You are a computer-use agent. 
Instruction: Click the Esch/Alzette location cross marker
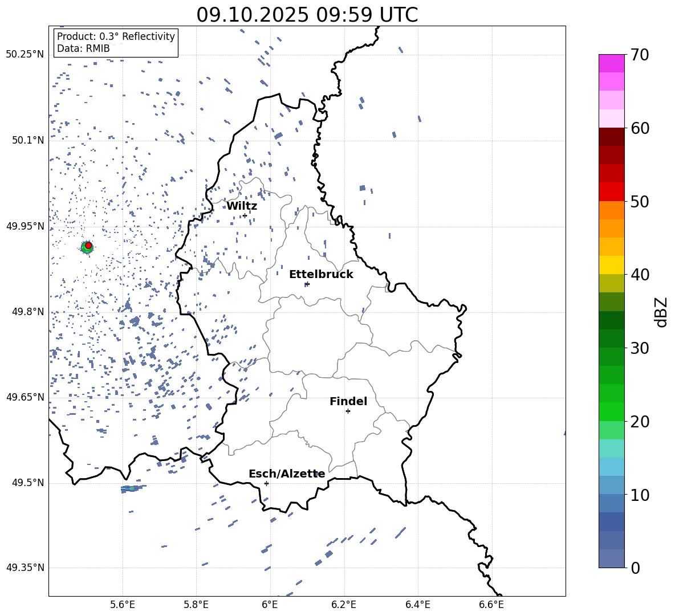coord(266,483)
